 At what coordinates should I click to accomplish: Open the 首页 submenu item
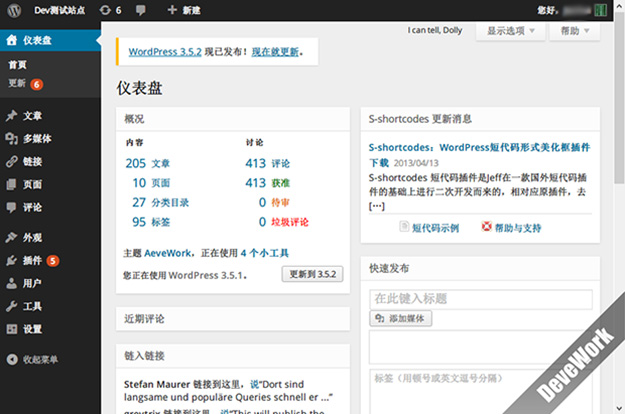[18, 65]
